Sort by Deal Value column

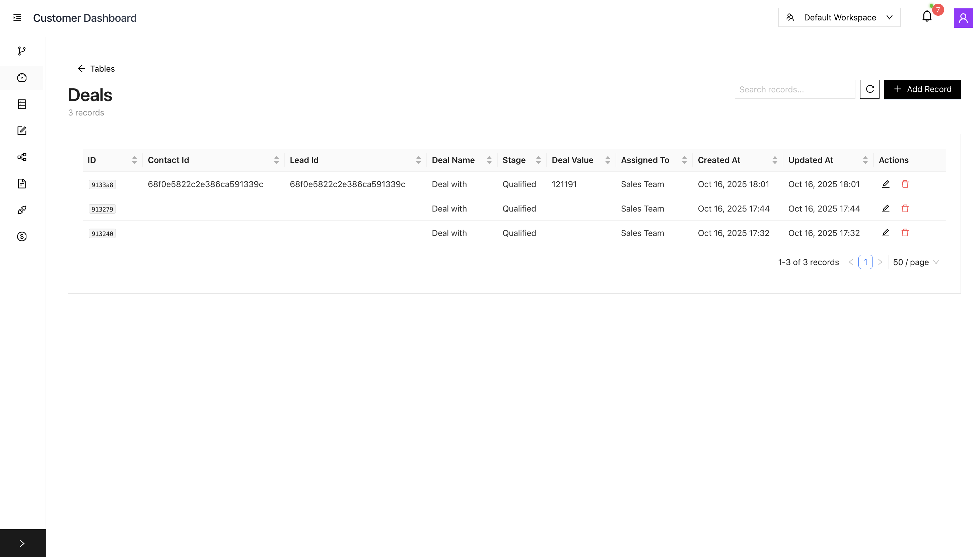[x=607, y=160]
